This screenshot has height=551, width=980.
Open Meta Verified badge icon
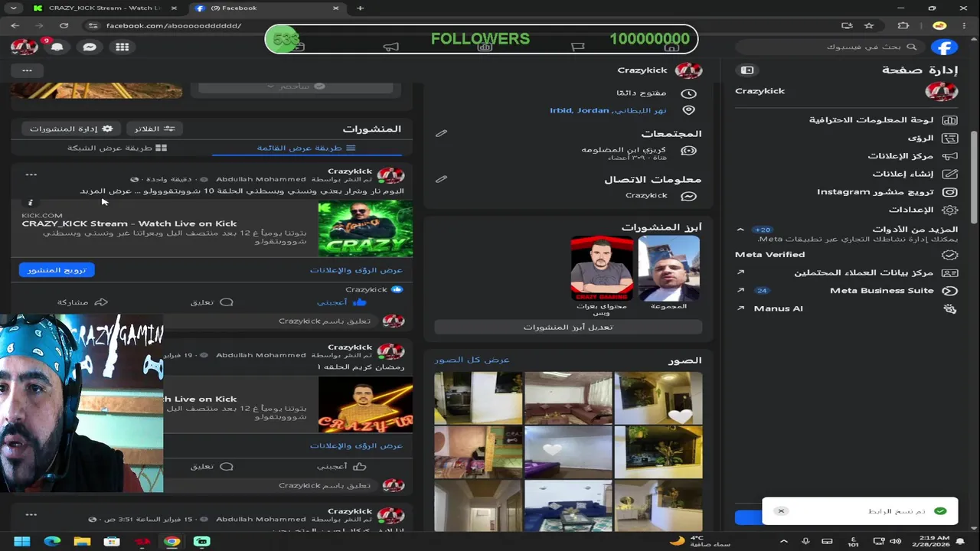(950, 255)
